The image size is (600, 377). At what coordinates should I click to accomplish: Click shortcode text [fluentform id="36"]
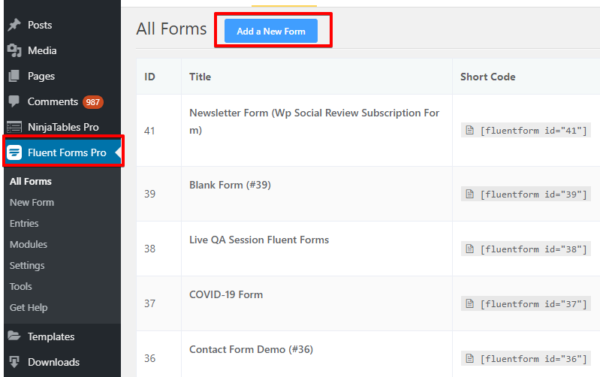pos(533,359)
